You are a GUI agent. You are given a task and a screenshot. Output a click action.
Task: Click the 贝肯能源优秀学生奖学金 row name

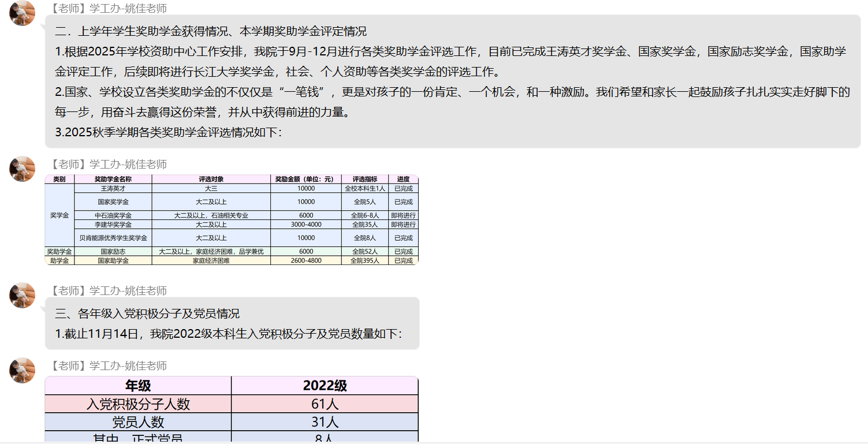(x=113, y=238)
